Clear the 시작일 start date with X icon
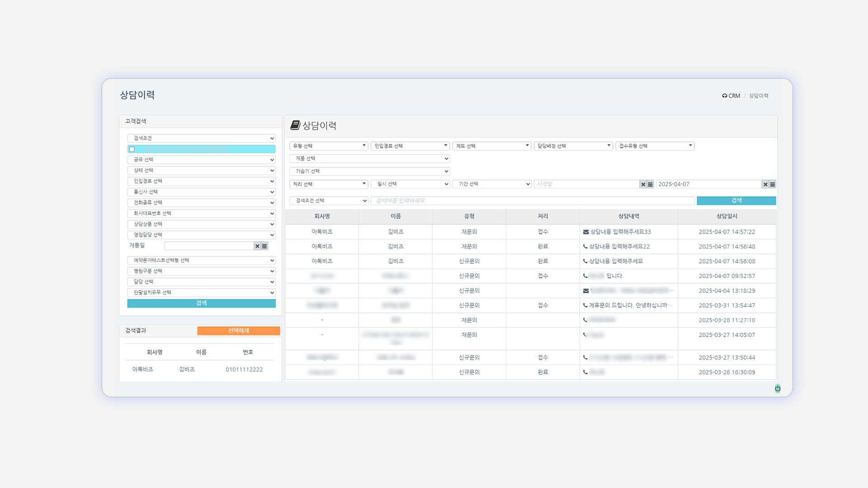This screenshot has height=488, width=868. coord(643,184)
